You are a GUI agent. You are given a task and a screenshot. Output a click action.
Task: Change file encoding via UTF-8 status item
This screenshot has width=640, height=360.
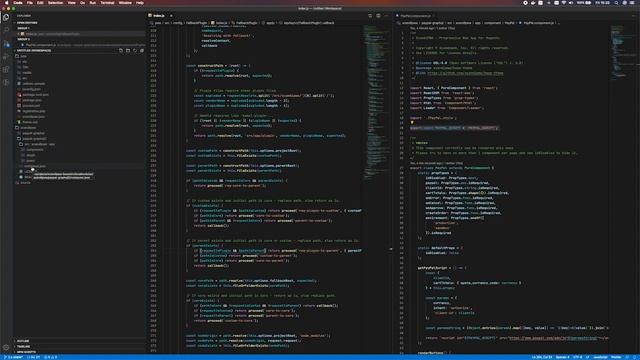(578, 357)
